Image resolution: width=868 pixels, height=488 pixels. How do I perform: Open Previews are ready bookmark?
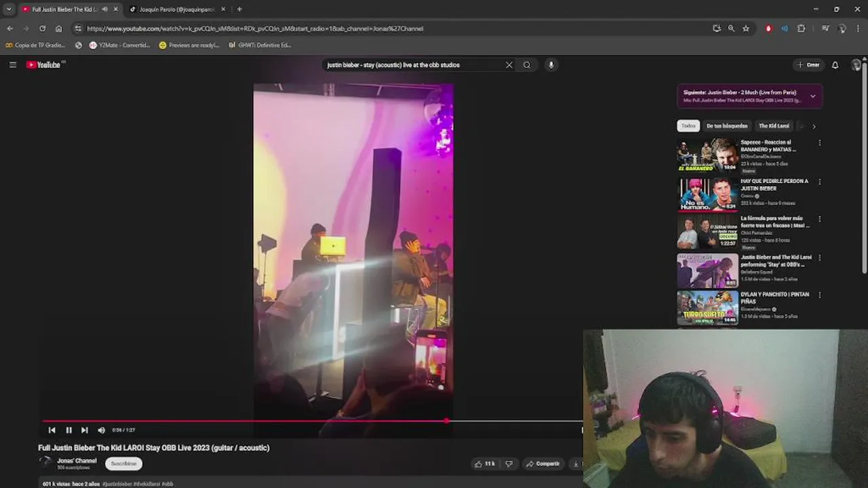pyautogui.click(x=189, y=45)
